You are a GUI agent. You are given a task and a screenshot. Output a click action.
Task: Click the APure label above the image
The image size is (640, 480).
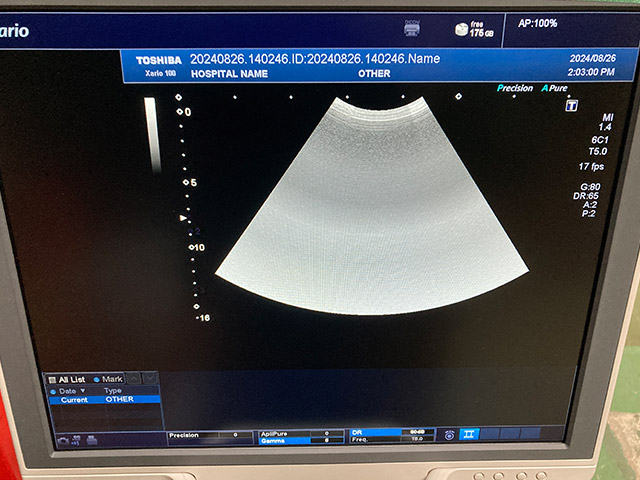(554, 88)
